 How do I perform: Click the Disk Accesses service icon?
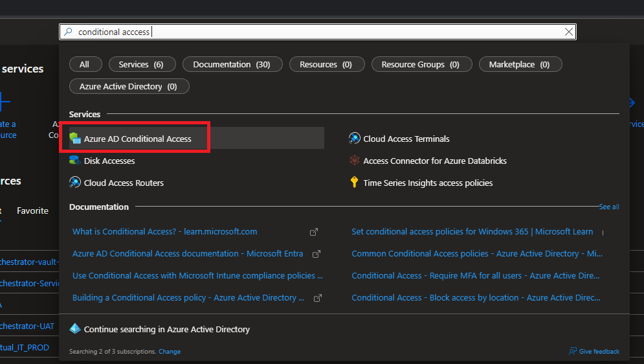coord(74,160)
